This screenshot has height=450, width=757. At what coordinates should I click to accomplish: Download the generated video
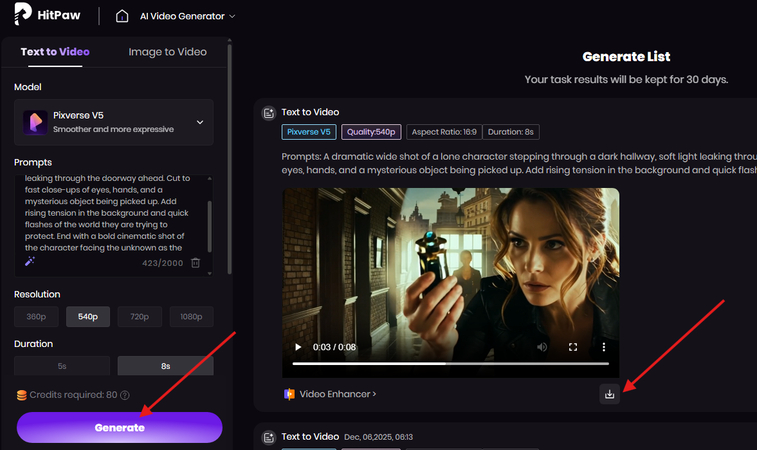click(610, 394)
